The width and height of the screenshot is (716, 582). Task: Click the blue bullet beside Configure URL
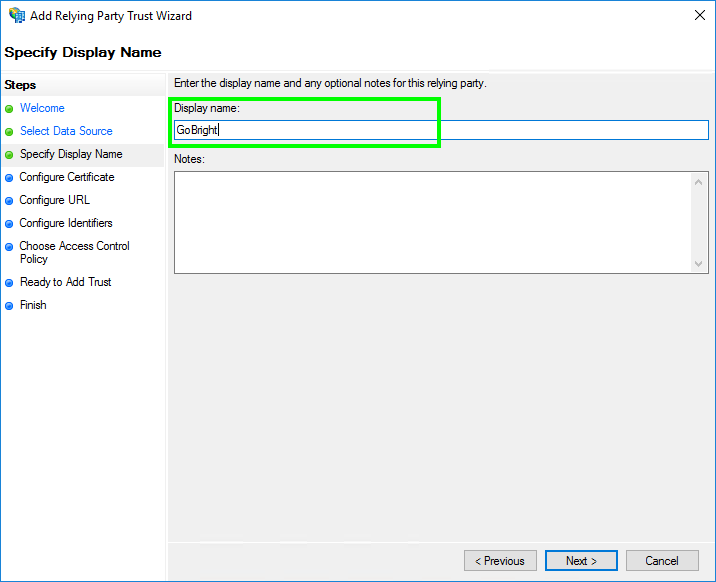[x=9, y=201]
